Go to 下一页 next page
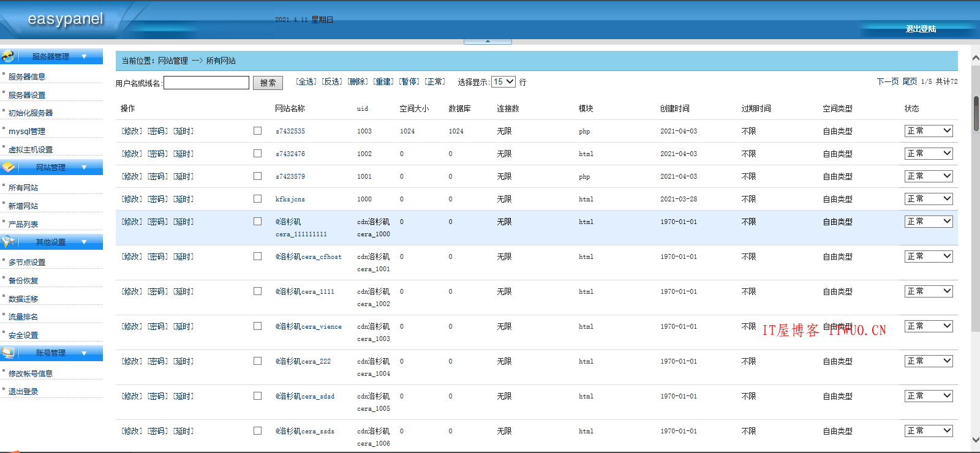 [888, 81]
